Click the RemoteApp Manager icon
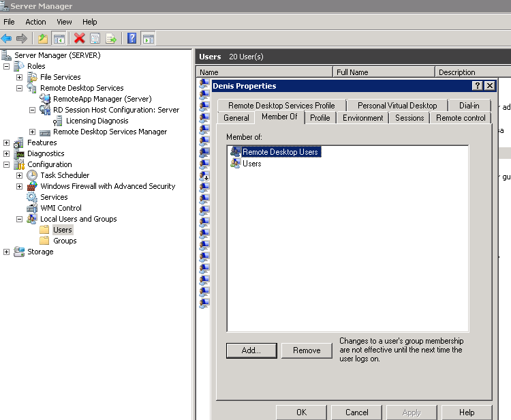The image size is (511, 420). coord(45,99)
